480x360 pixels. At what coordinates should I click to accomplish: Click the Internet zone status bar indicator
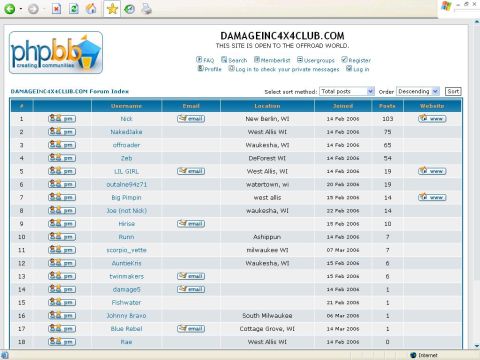point(424,355)
